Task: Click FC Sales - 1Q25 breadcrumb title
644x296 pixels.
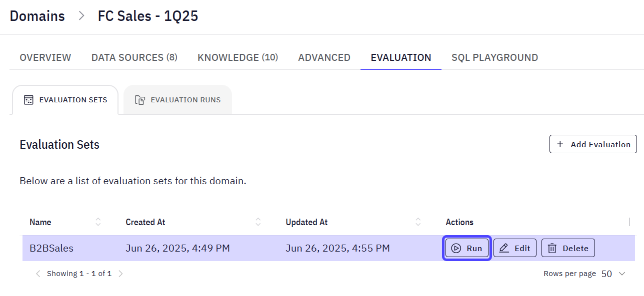Action: click(x=148, y=16)
